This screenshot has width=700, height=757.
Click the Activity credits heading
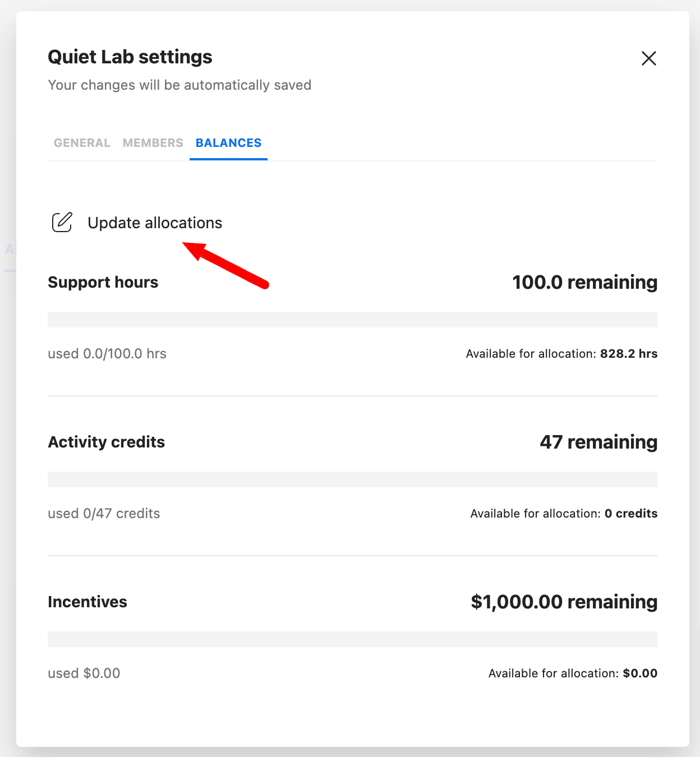(107, 442)
